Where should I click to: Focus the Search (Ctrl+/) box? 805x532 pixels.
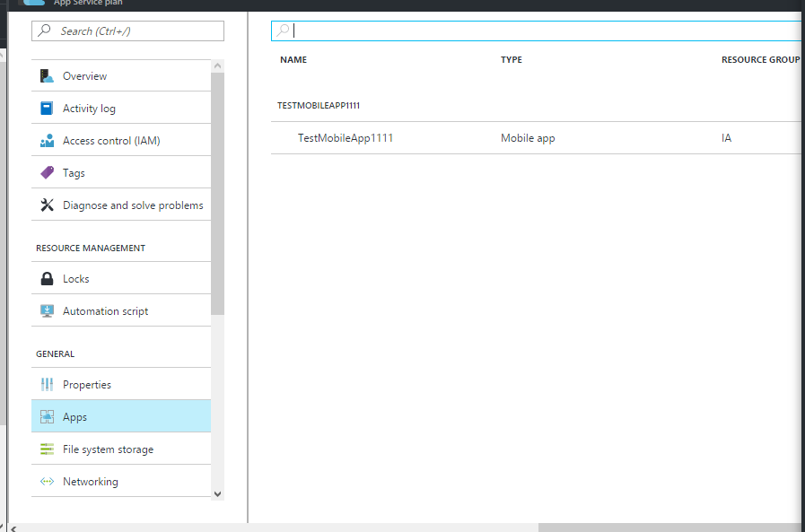[127, 31]
